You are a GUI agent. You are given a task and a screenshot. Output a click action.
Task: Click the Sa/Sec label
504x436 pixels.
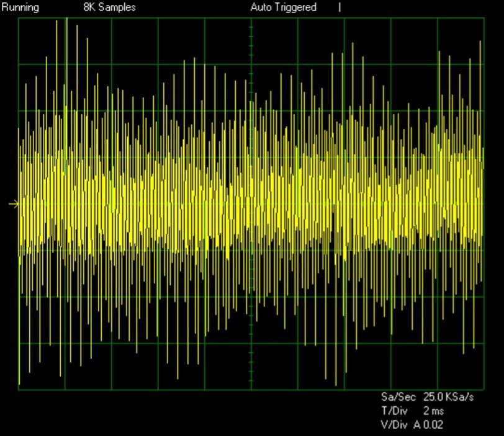tap(398, 396)
